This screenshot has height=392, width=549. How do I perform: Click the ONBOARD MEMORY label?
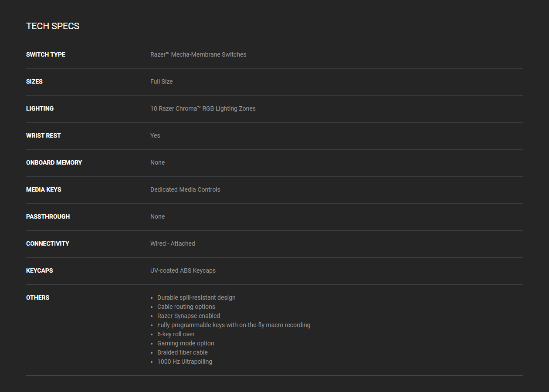(x=54, y=162)
